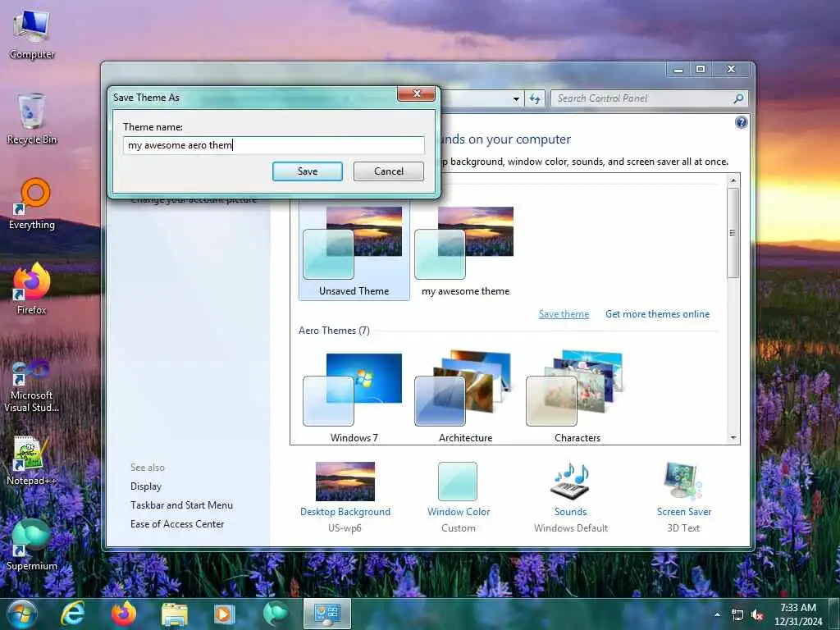The width and height of the screenshot is (840, 630).
Task: Click the theme list scrollbar thumb
Action: coord(733,233)
